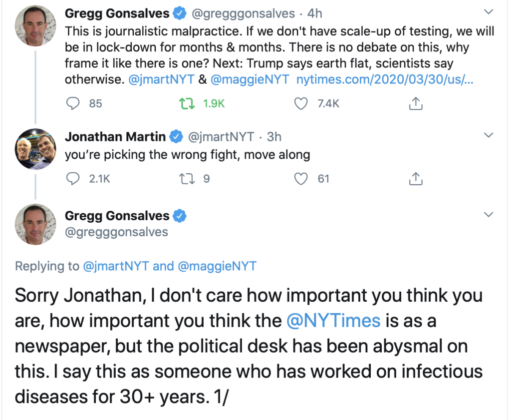Screen dimensions: 511x420
Task: Click @maggieNYT mention in first tweet
Action: [249, 79]
